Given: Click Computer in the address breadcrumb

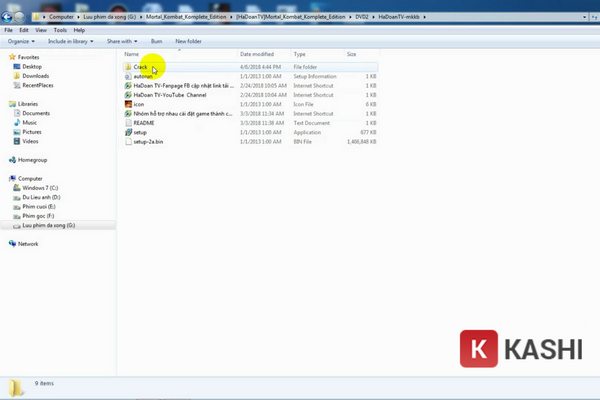Looking at the screenshot, I should 61,17.
